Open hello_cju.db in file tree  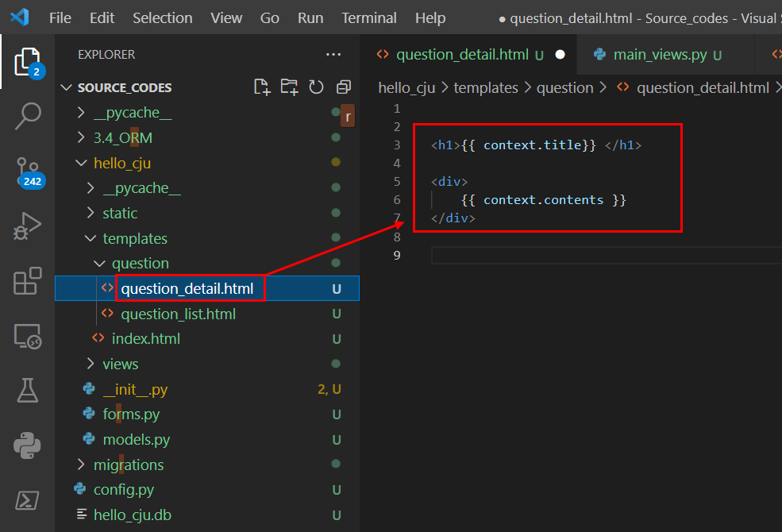(207, 515)
